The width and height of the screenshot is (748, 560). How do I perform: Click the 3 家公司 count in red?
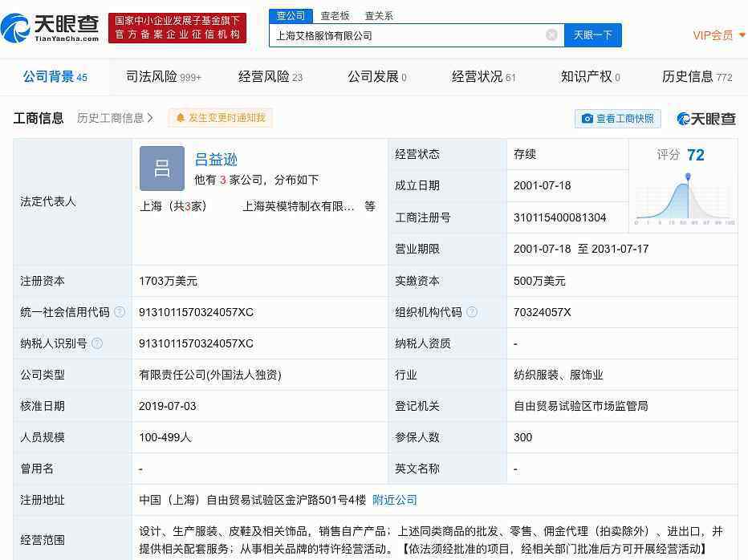pos(222,180)
